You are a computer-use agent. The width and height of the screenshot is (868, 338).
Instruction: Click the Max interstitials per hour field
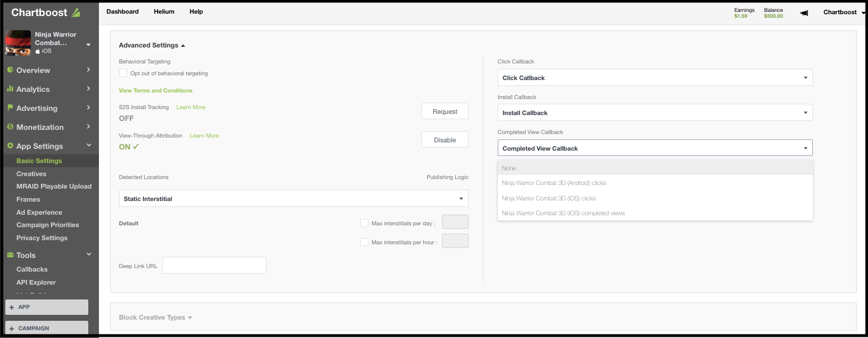(456, 241)
